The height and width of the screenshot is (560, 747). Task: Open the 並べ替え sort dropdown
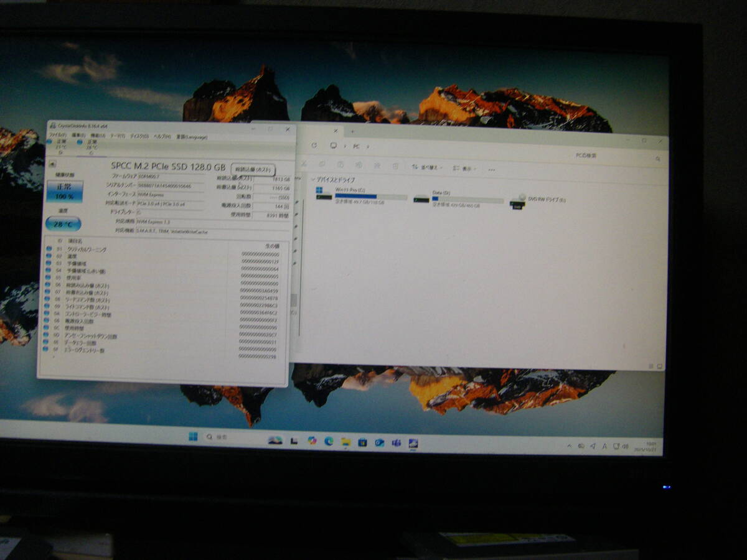pos(427,167)
